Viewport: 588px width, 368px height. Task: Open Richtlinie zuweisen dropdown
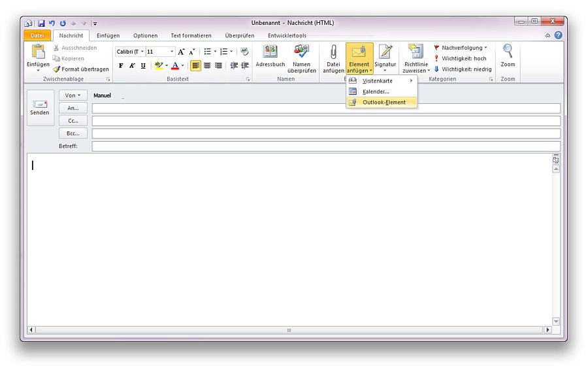(416, 59)
